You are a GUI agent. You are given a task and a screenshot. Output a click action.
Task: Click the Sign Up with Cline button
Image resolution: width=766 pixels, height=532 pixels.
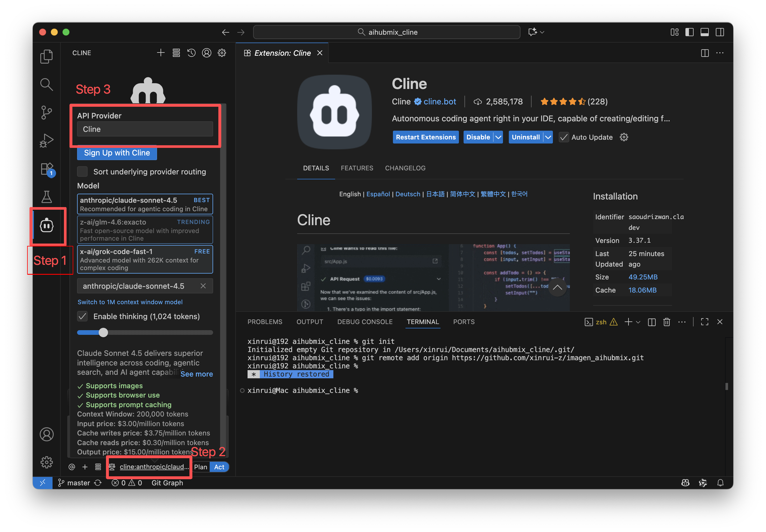tap(117, 153)
